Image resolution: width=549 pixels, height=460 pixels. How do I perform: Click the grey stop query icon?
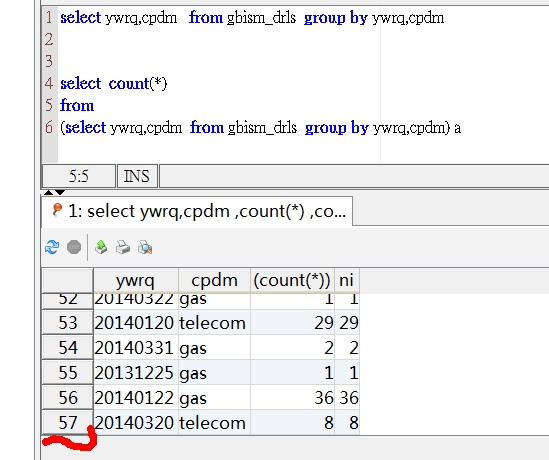tap(74, 247)
